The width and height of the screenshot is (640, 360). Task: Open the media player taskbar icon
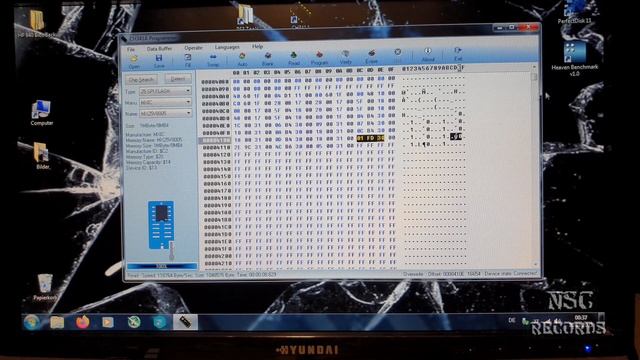[108, 322]
